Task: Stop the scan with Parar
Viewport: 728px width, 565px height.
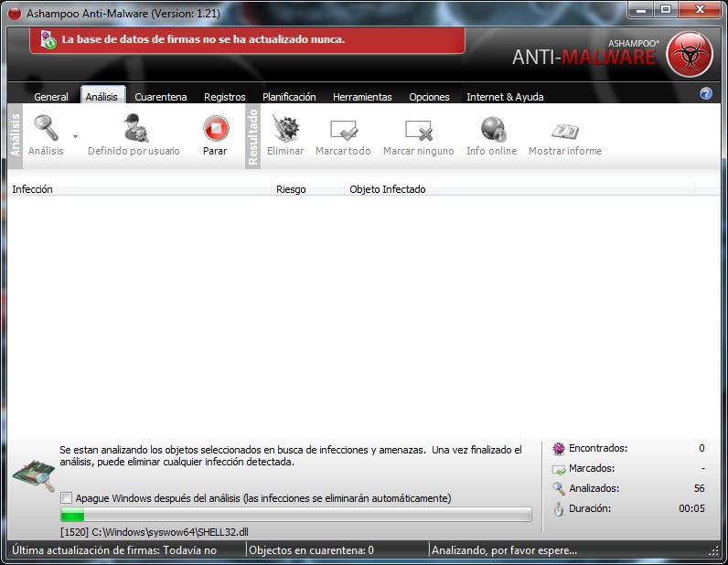Action: 216,134
